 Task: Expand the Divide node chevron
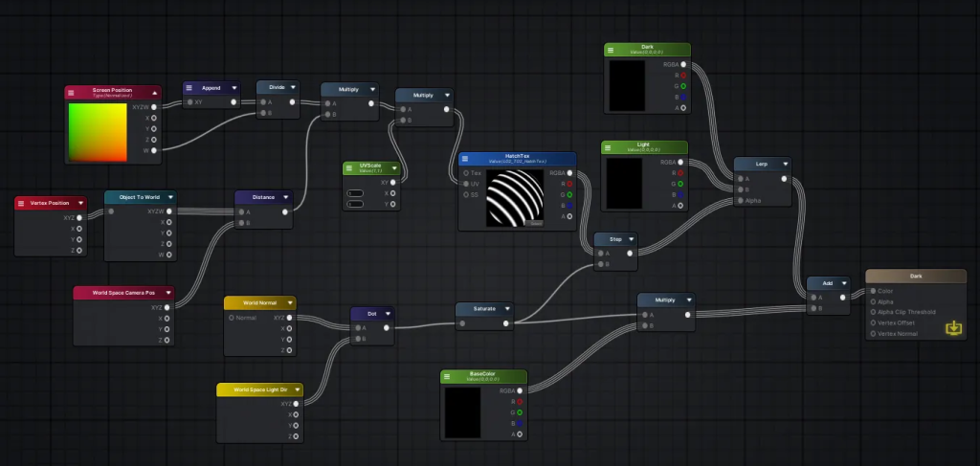[291, 87]
